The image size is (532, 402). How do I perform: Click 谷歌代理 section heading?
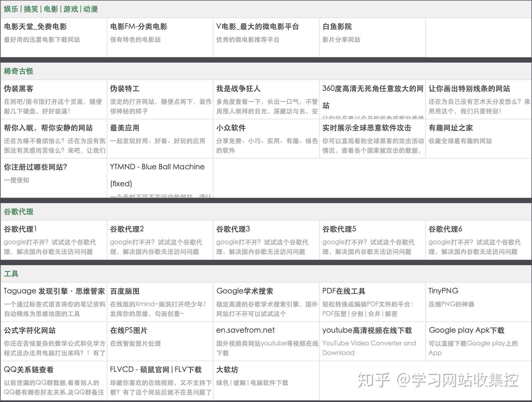point(19,212)
